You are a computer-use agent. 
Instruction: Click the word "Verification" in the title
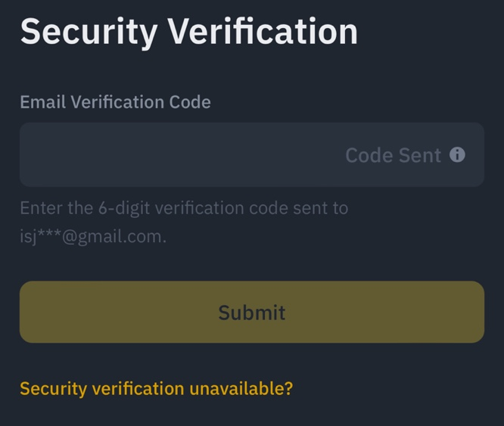pyautogui.click(x=263, y=31)
